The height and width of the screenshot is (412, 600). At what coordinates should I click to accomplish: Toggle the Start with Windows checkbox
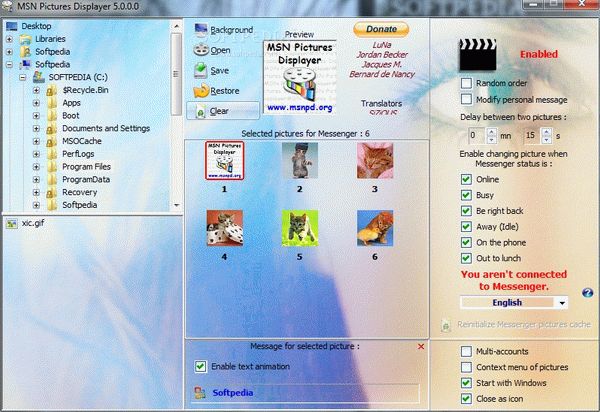(x=466, y=383)
